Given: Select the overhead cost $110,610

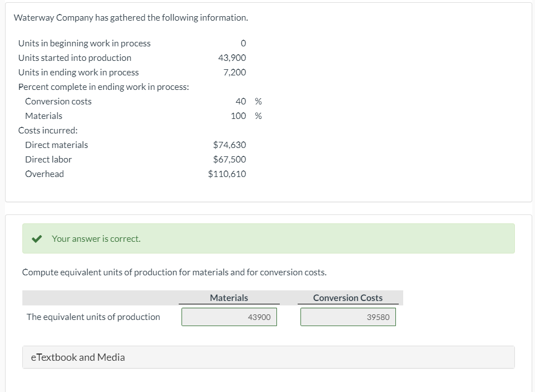Looking at the screenshot, I should (x=227, y=174).
